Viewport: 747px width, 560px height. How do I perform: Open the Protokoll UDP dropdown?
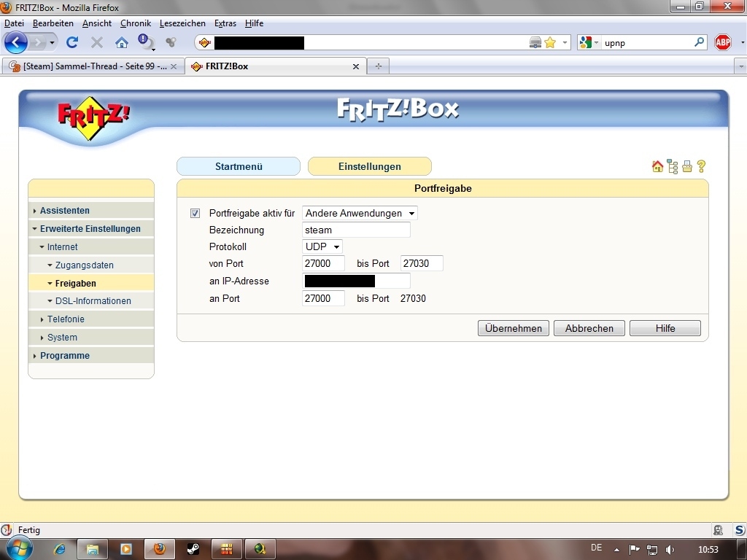pos(322,246)
